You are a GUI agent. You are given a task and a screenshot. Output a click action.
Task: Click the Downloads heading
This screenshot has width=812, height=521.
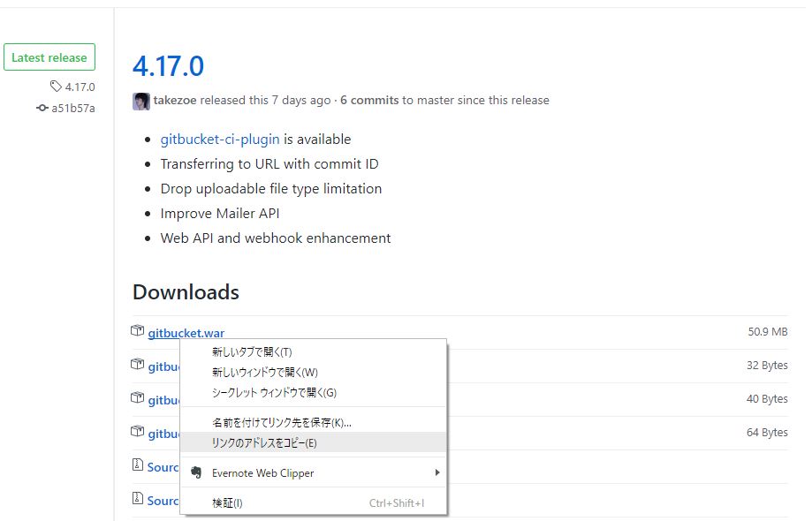point(186,292)
